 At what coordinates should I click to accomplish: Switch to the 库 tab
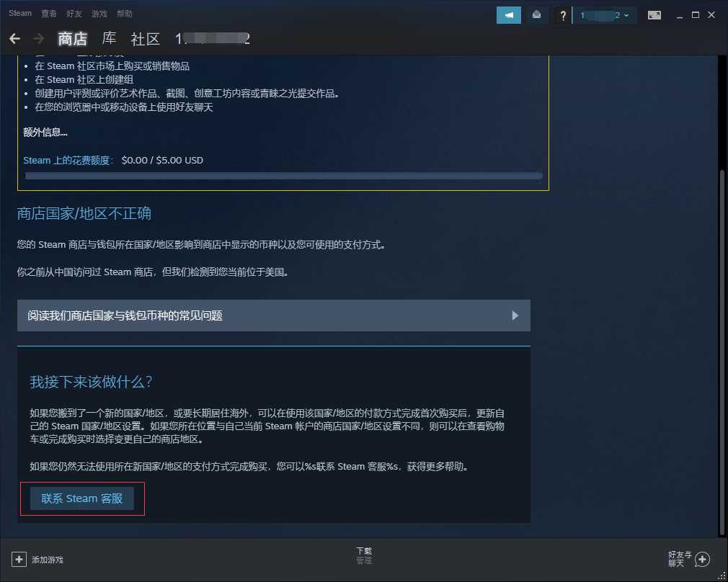pyautogui.click(x=109, y=39)
